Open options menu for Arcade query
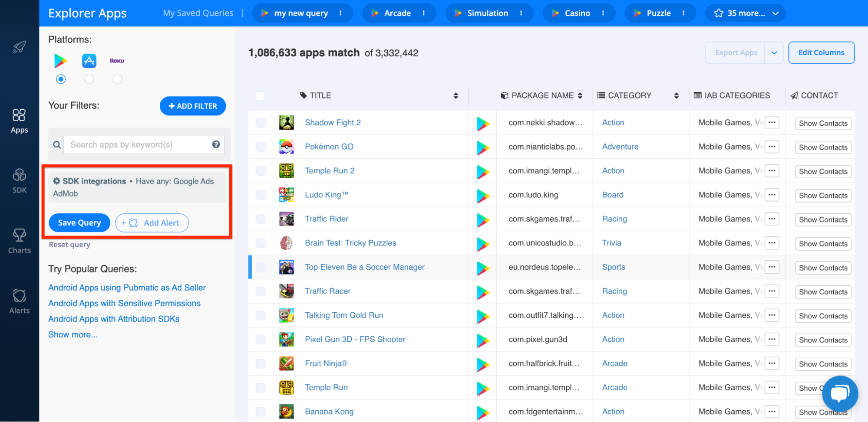868x422 pixels. pyautogui.click(x=424, y=13)
